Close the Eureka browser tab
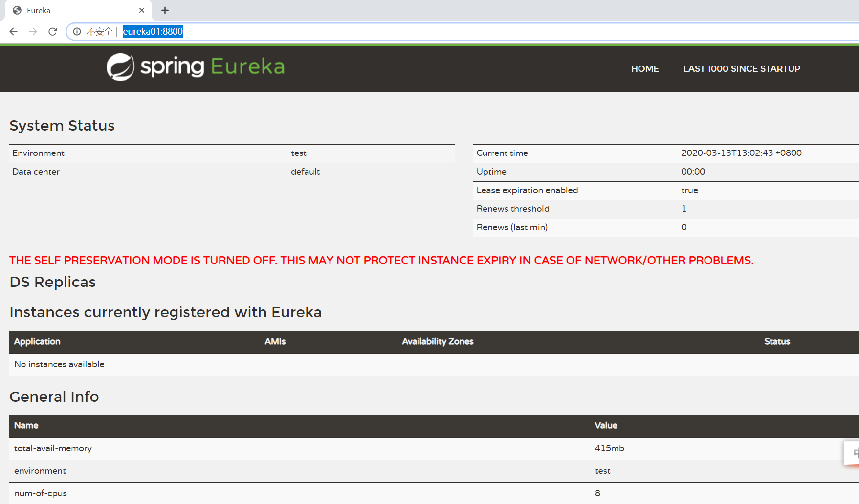This screenshot has width=859, height=504. tap(142, 10)
